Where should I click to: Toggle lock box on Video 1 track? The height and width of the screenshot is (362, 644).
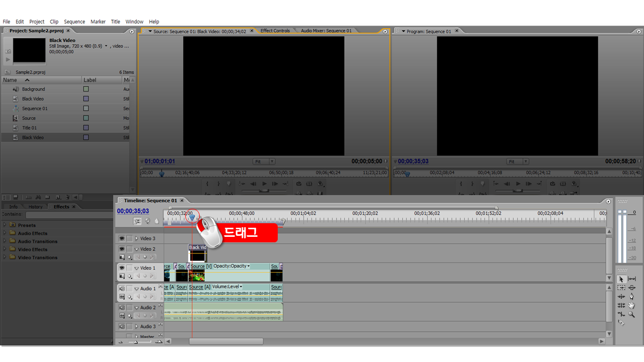click(130, 268)
